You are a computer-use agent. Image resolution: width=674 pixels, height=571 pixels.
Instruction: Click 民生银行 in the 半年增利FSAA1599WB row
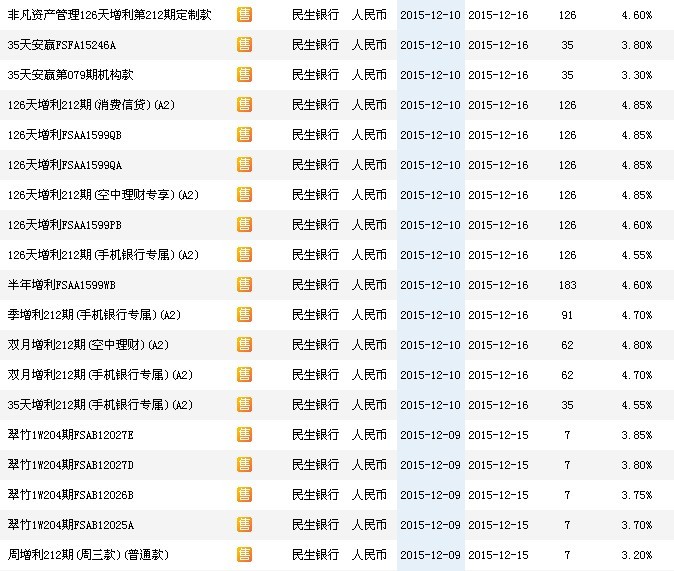[x=316, y=285]
